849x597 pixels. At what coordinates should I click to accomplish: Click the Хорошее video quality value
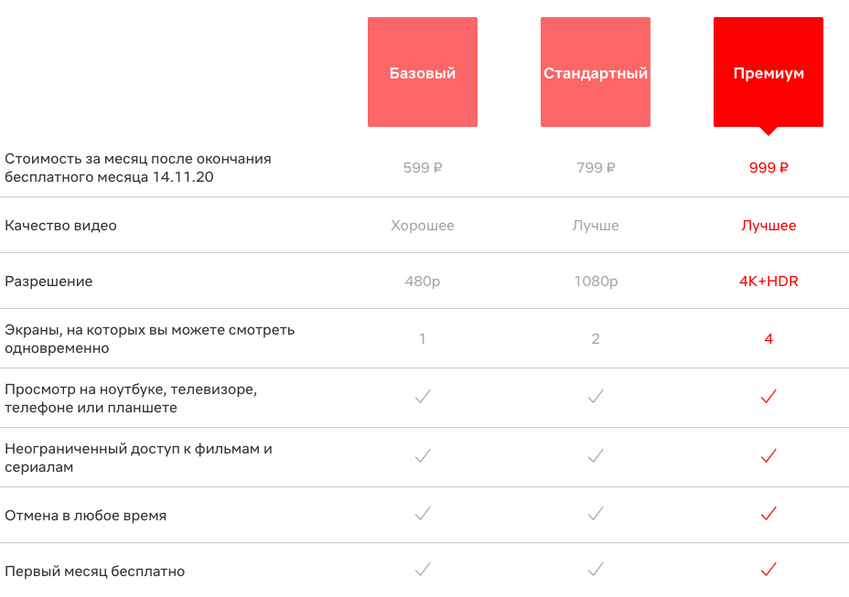click(x=422, y=225)
